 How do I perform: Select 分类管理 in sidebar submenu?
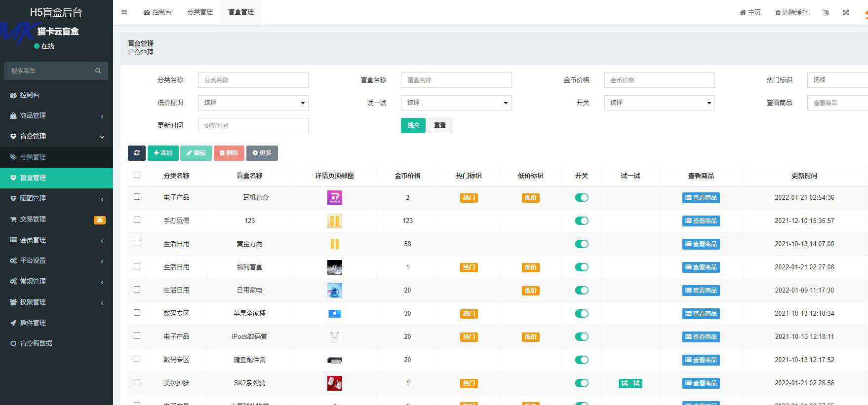(56, 157)
